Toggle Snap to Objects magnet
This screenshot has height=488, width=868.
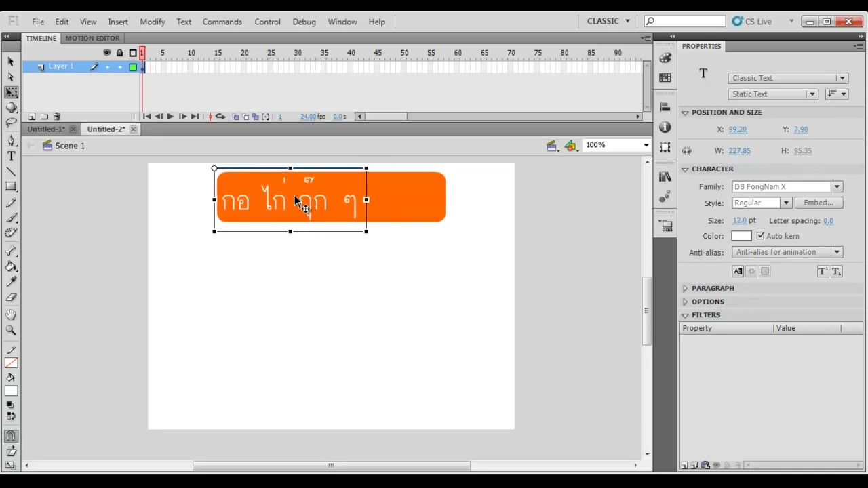pyautogui.click(x=11, y=437)
